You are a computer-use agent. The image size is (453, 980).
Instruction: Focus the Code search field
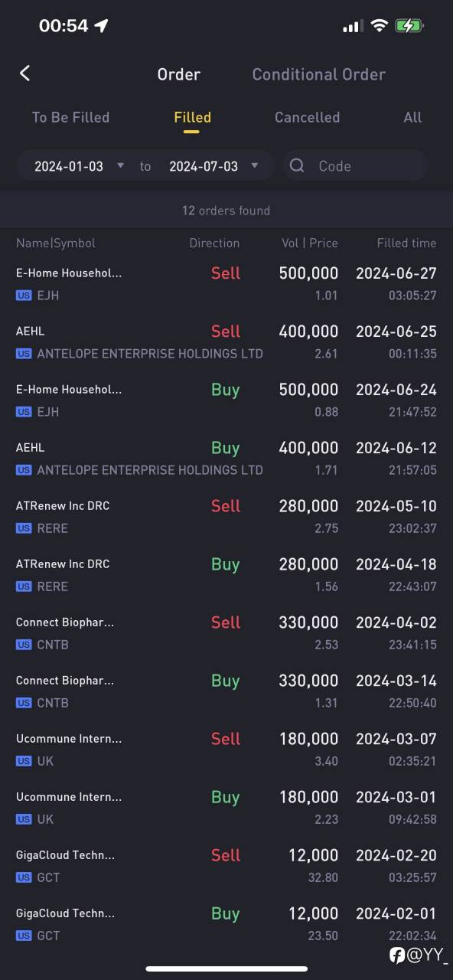coord(356,165)
